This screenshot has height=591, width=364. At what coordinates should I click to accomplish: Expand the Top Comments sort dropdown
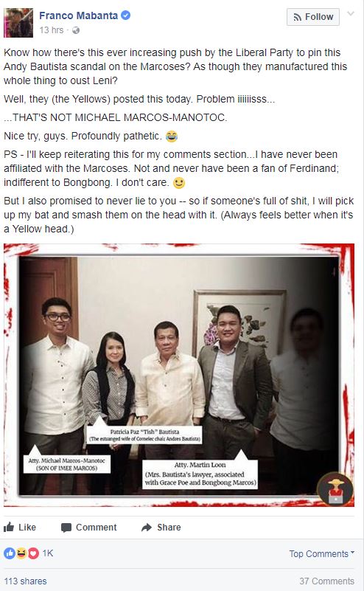(322, 553)
